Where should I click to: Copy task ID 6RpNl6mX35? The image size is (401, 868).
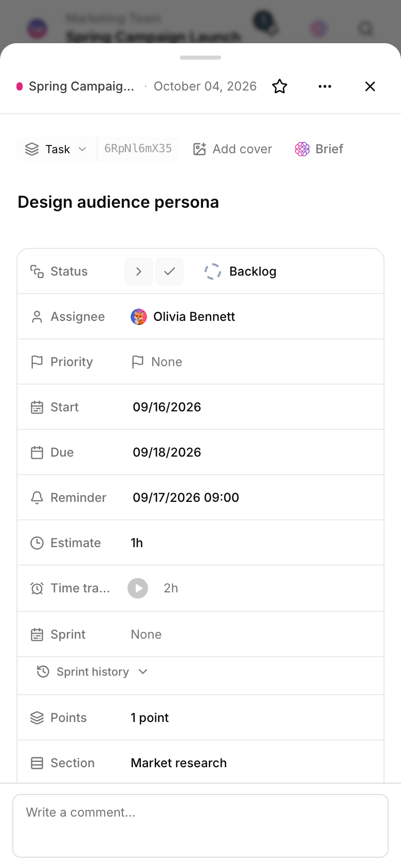(138, 149)
